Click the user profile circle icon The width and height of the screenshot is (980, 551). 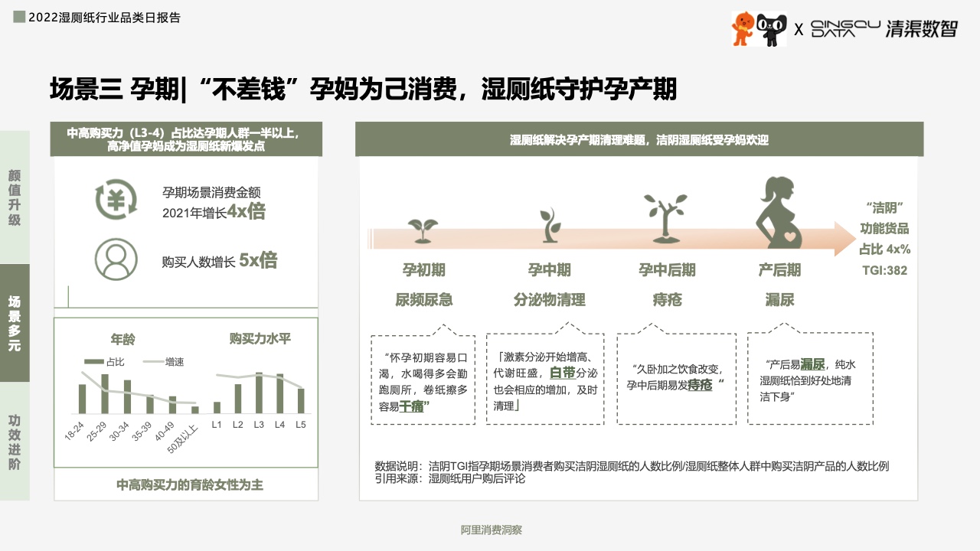(x=116, y=259)
